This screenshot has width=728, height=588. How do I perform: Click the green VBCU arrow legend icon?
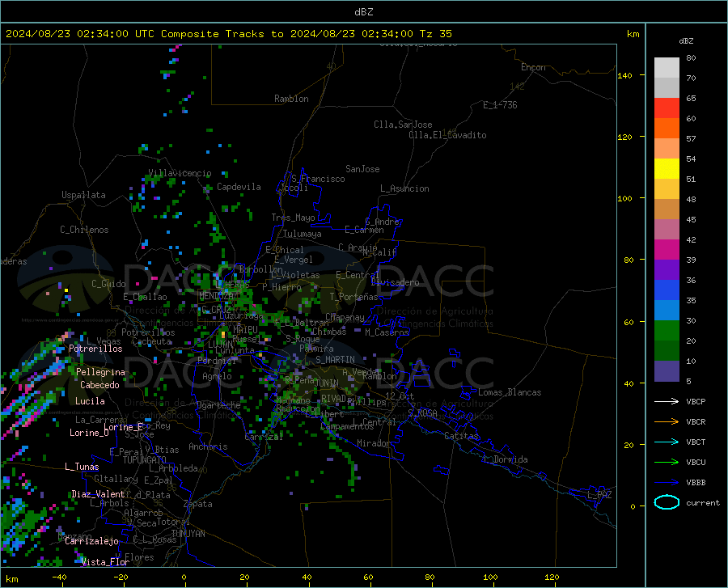coord(667,463)
